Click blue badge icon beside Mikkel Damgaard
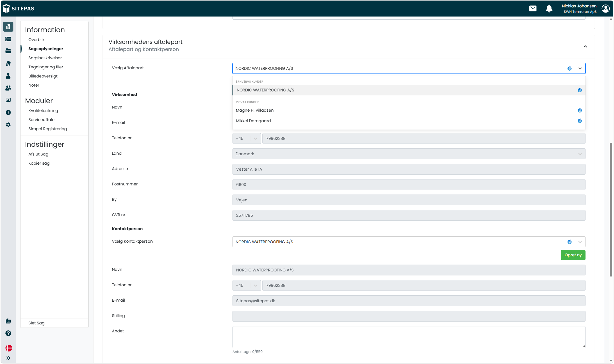The image size is (614, 364). 580,121
